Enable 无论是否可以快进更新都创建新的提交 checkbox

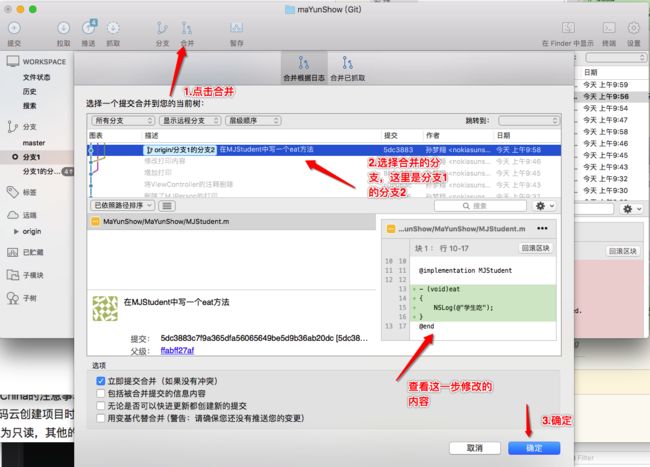pos(100,406)
